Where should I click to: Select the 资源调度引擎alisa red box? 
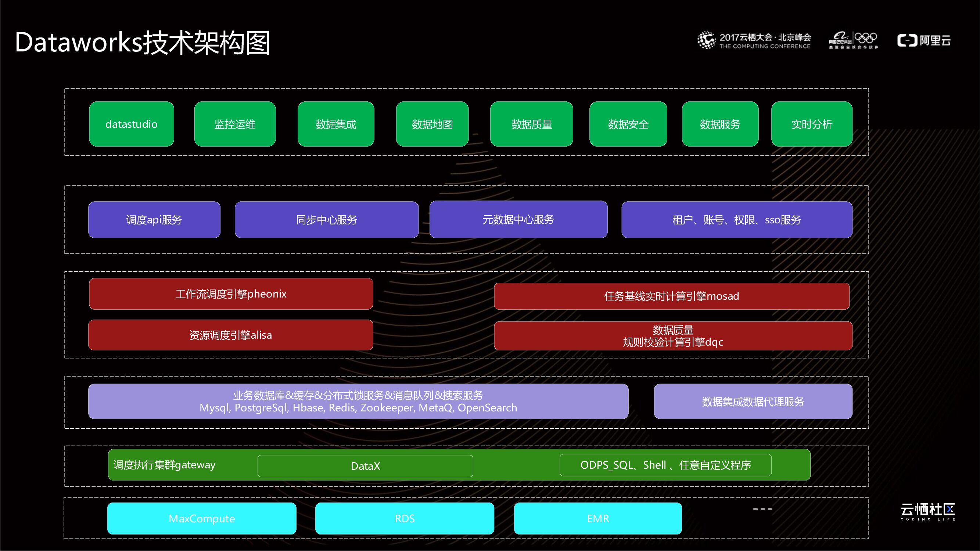(230, 335)
